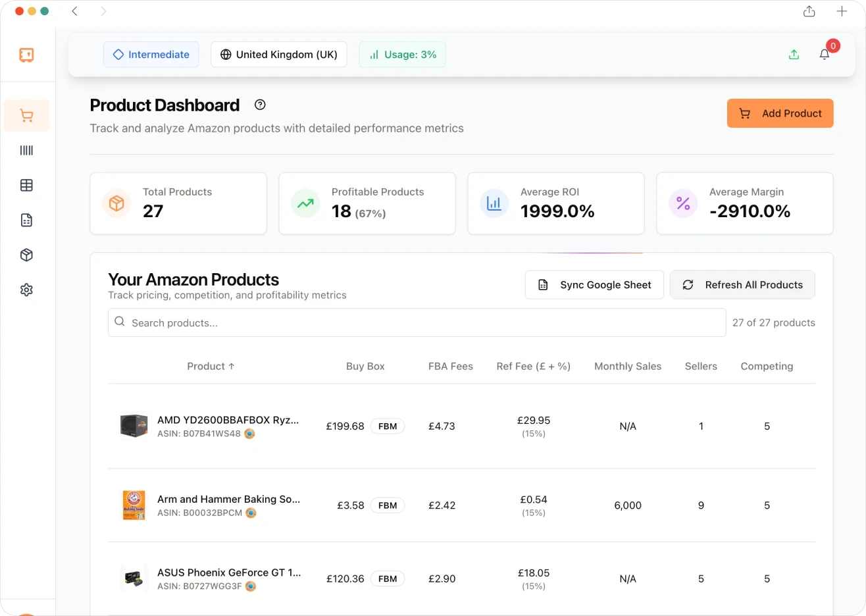
Task: Click the £120.36 Buy Box price
Action: pyautogui.click(x=345, y=579)
